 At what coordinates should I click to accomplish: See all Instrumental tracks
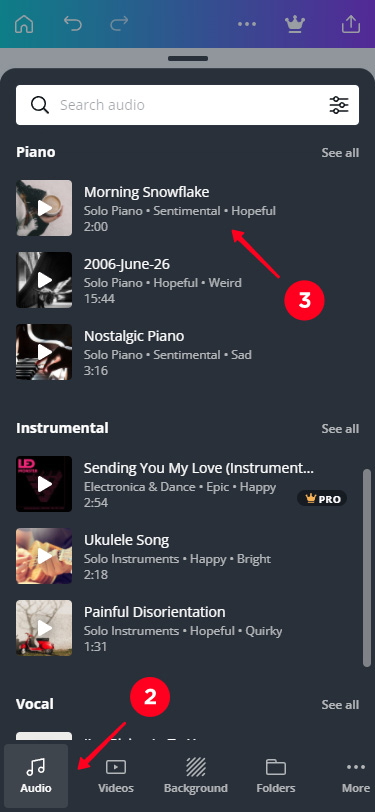340,429
